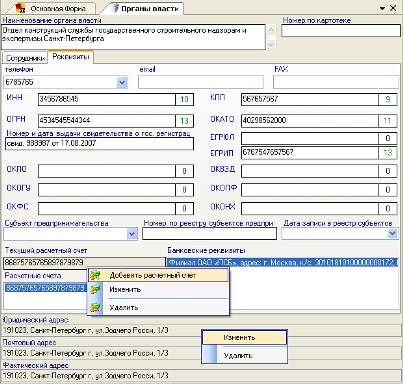Viewport: 403px width, 384px height.
Task: Click the ОКВЭД input field
Action: coord(310,171)
